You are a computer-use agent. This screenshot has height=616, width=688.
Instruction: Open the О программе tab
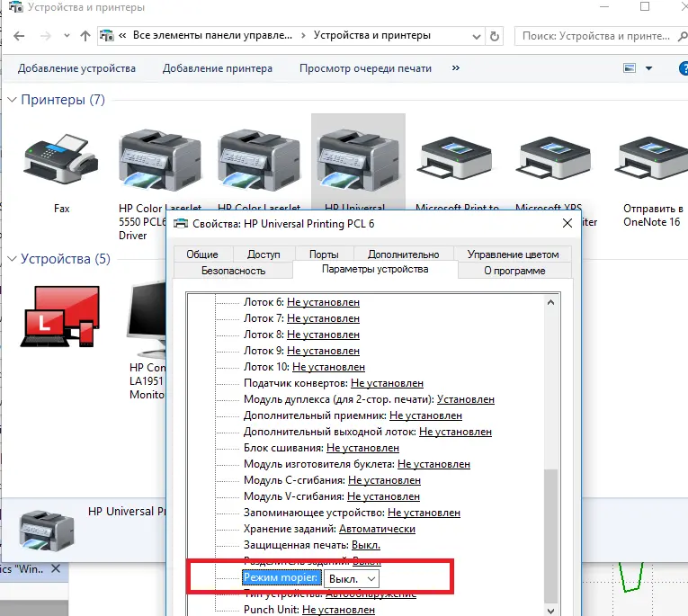point(514,271)
